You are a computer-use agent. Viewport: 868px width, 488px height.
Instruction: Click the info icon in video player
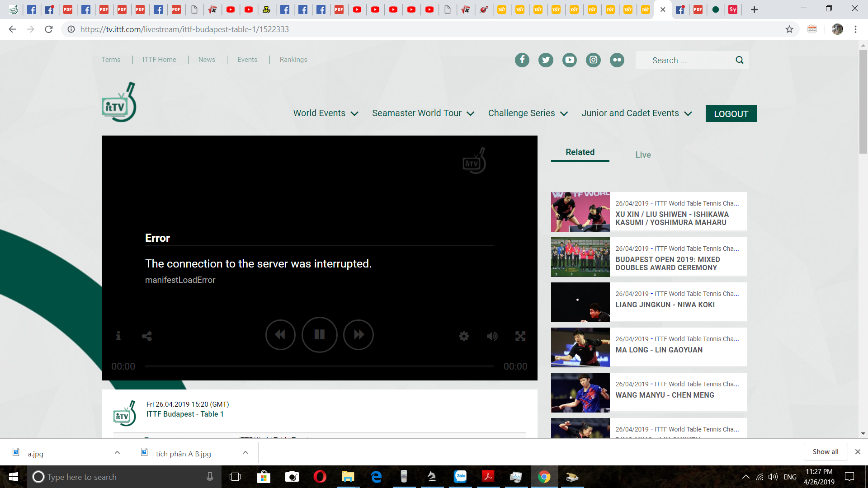point(118,336)
